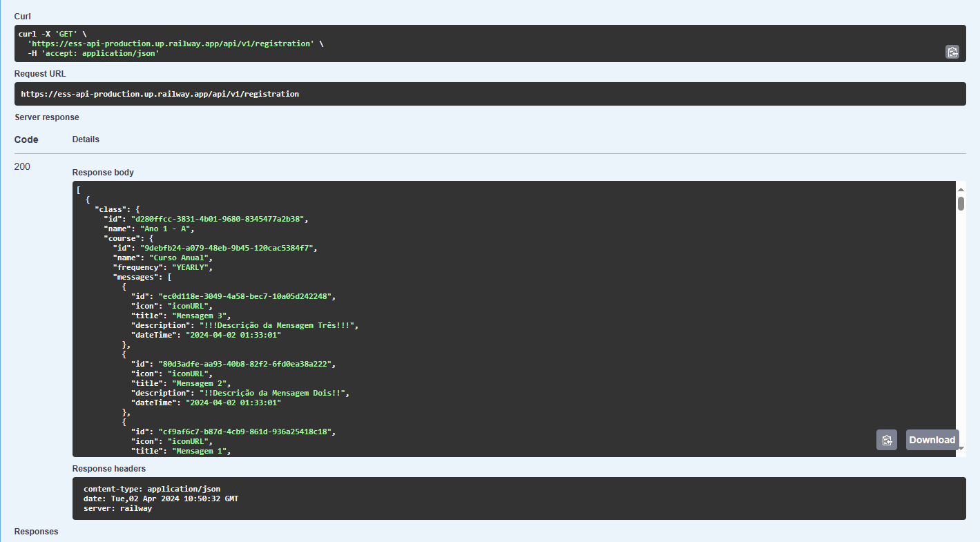
Task: Click the "YEARLY" frequency value
Action: (x=191, y=267)
